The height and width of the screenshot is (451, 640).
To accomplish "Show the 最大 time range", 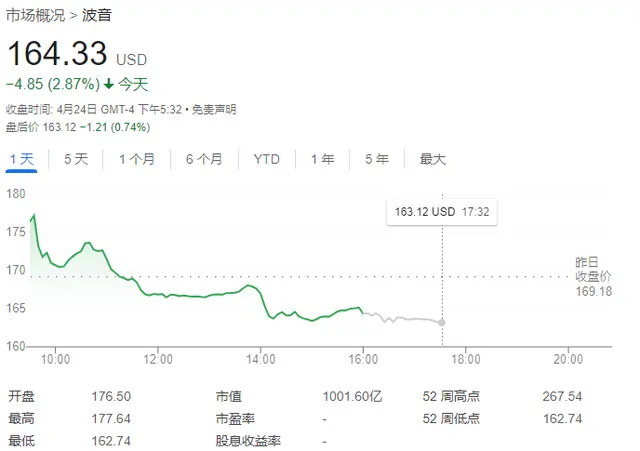I will pos(433,159).
